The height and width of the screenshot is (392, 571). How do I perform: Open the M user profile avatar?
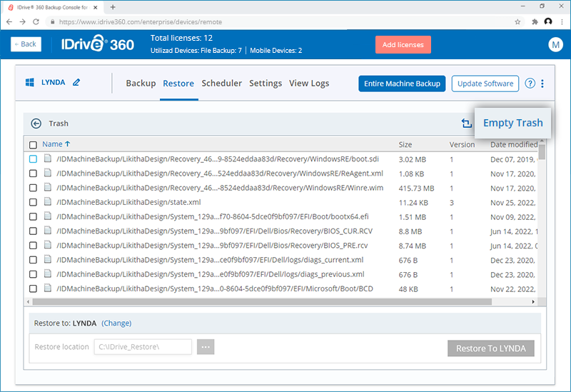point(555,44)
